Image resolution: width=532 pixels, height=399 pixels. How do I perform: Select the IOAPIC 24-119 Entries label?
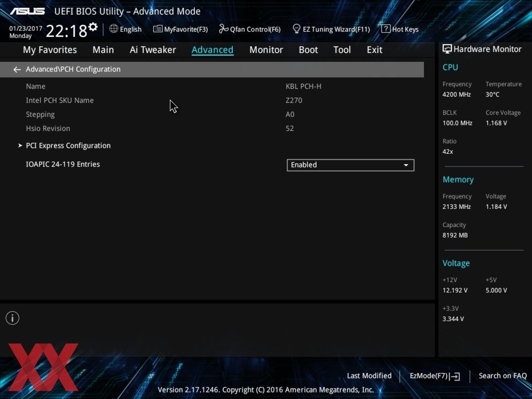63,164
